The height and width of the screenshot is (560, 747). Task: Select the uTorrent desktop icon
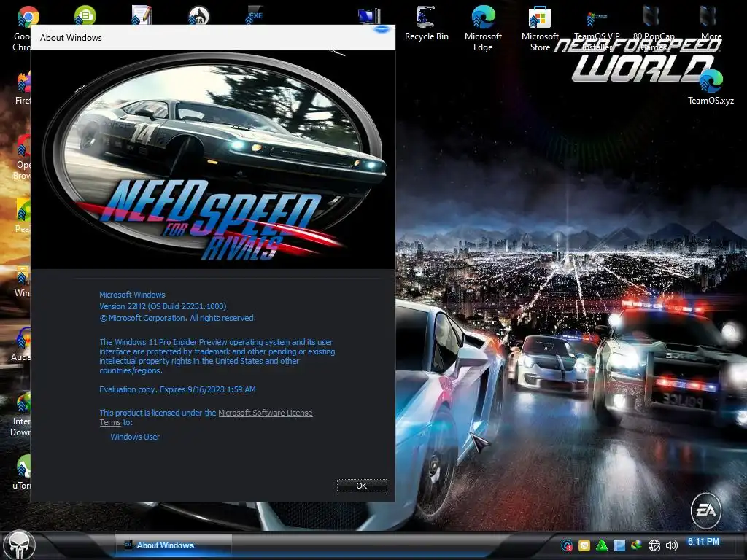(x=22, y=472)
